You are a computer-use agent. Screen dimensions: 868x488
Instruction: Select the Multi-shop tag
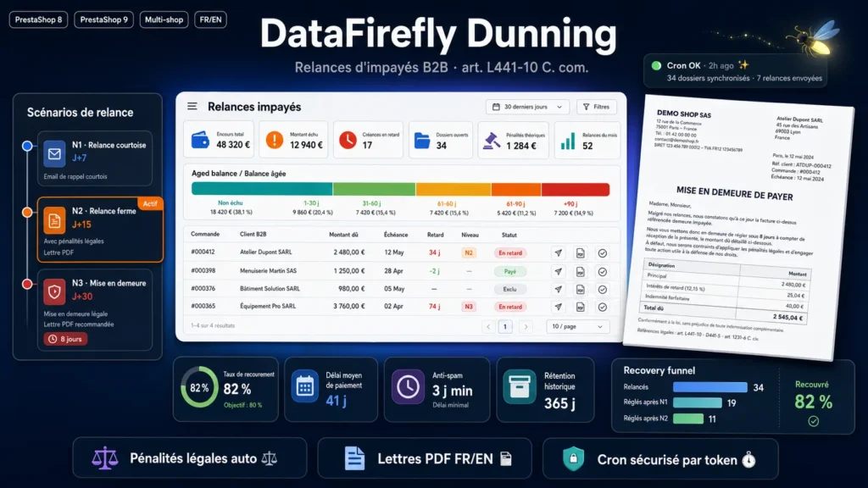[164, 19]
